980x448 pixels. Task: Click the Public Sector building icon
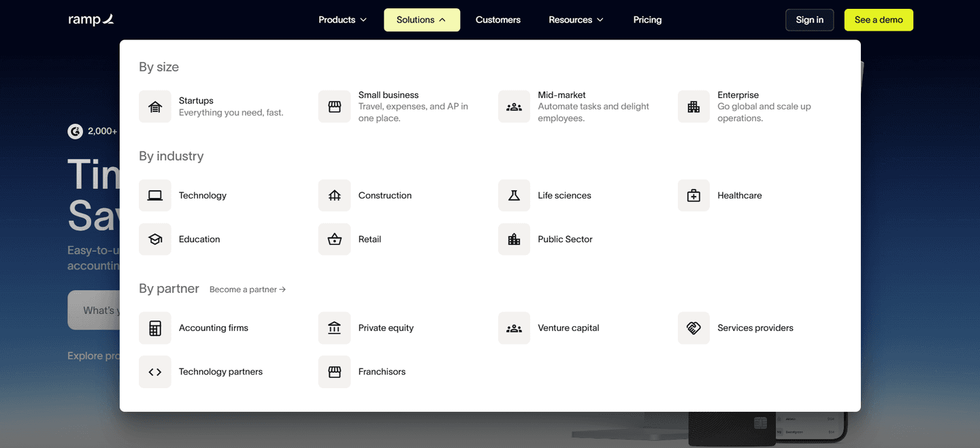[514, 239]
